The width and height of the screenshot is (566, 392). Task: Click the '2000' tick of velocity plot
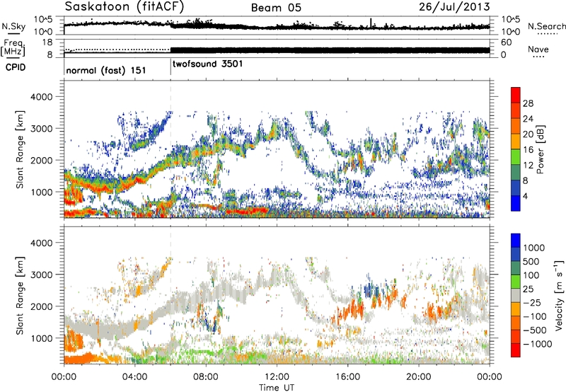(x=42, y=306)
